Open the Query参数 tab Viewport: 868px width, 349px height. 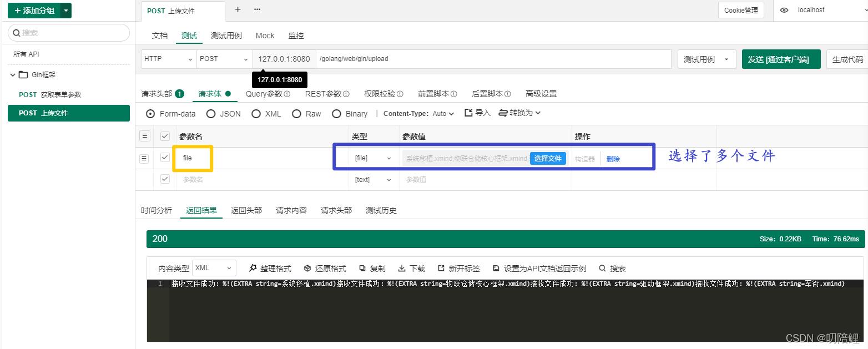click(x=268, y=94)
